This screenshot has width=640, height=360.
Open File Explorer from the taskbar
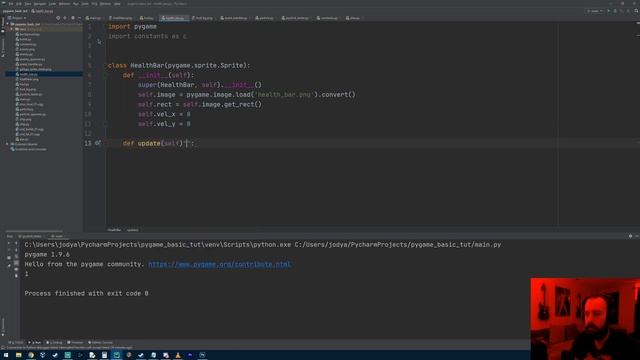18,355
